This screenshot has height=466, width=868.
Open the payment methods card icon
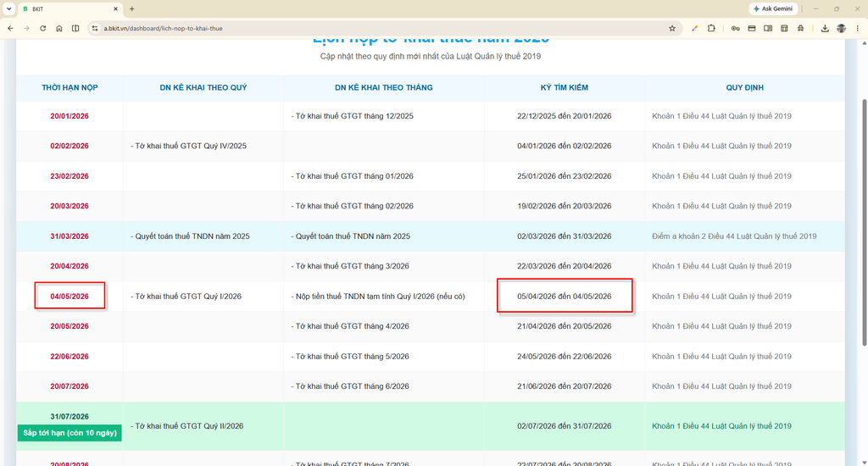pos(752,28)
